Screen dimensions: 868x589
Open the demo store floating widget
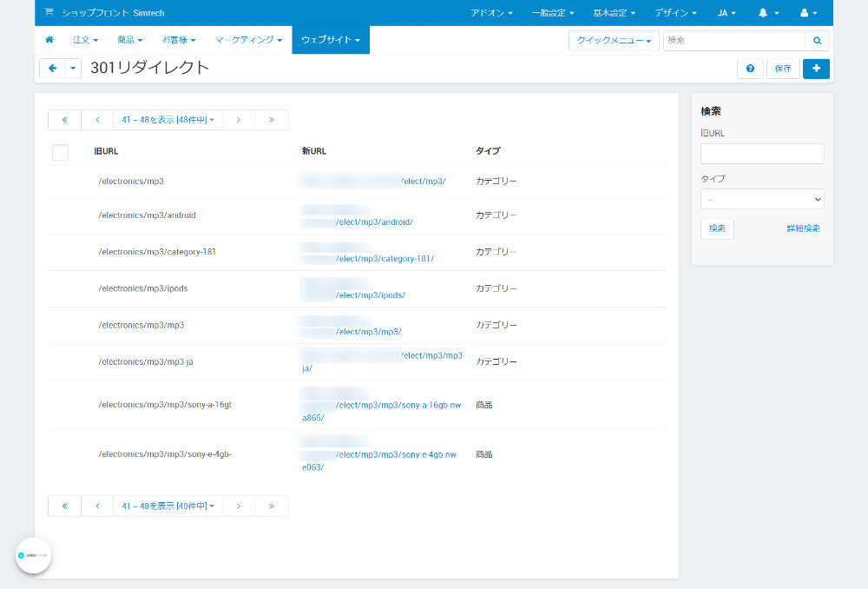point(33,555)
